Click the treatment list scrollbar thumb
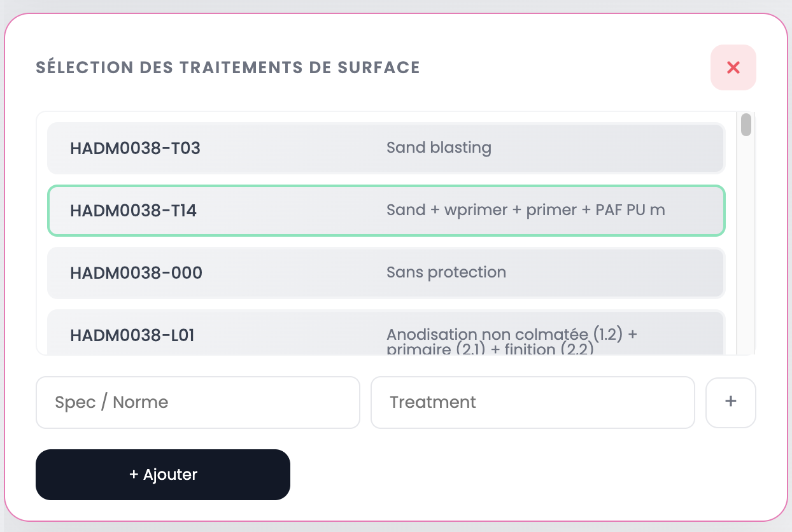The width and height of the screenshot is (792, 532). [745, 125]
